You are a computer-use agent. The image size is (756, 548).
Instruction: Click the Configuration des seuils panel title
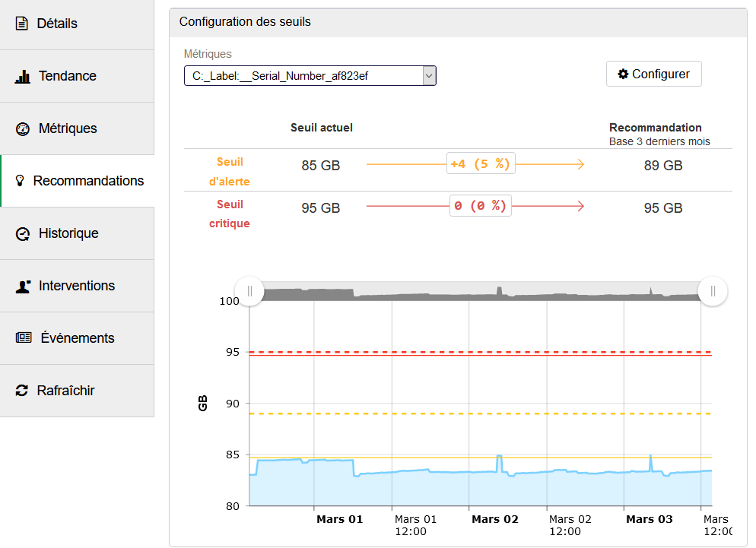[x=245, y=22]
